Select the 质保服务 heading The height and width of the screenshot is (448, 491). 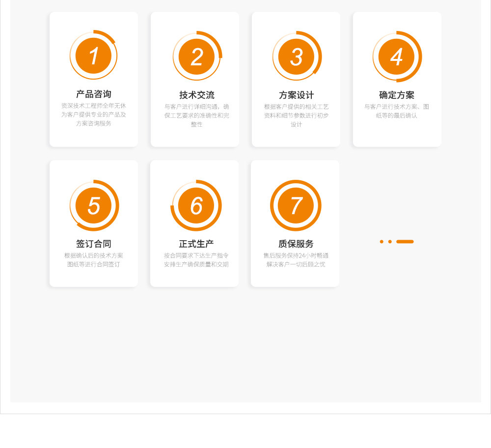pos(296,244)
